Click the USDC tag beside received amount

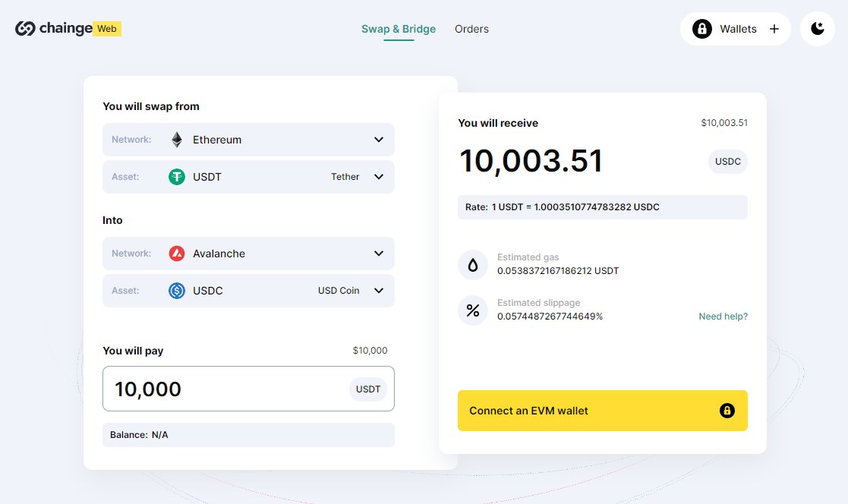(728, 161)
